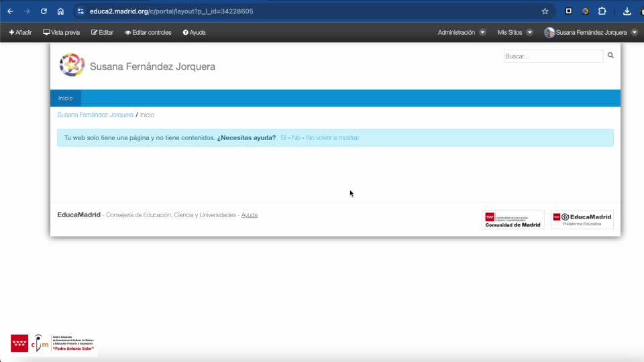Image resolution: width=644 pixels, height=362 pixels.
Task: Go back with the browser back arrow
Action: [x=10, y=11]
